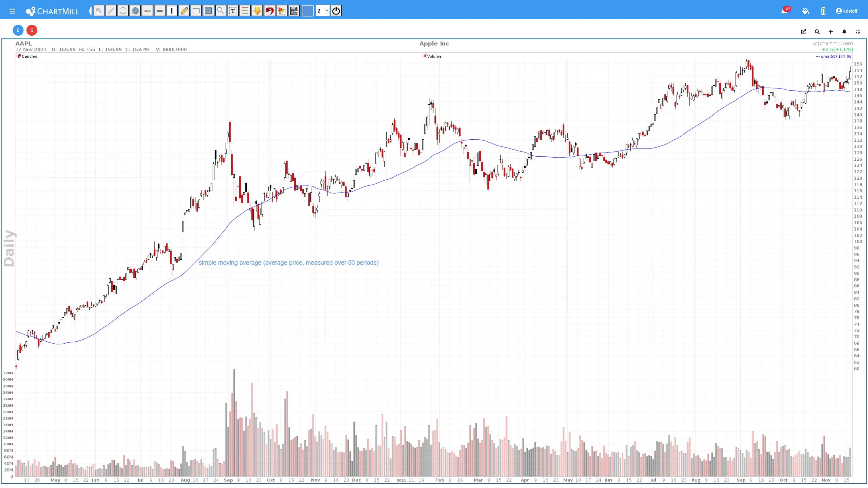Click the black search icon above chart

click(817, 32)
